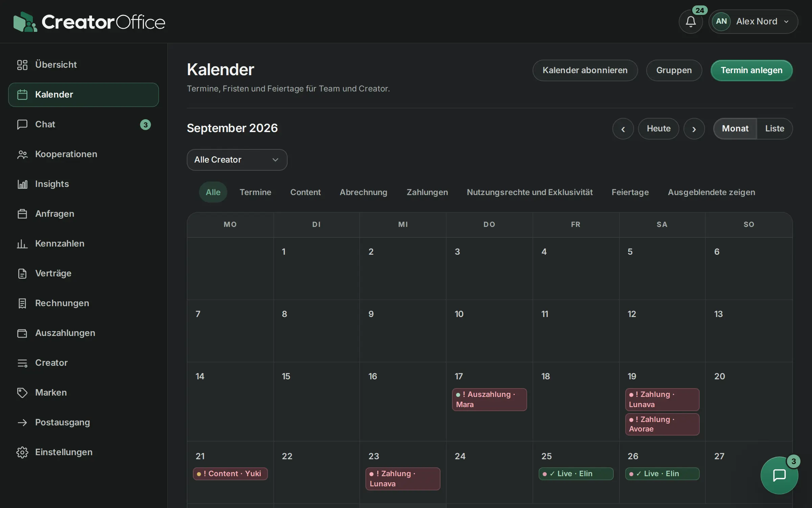
Task: Click the Insights bar chart icon
Action: point(22,184)
